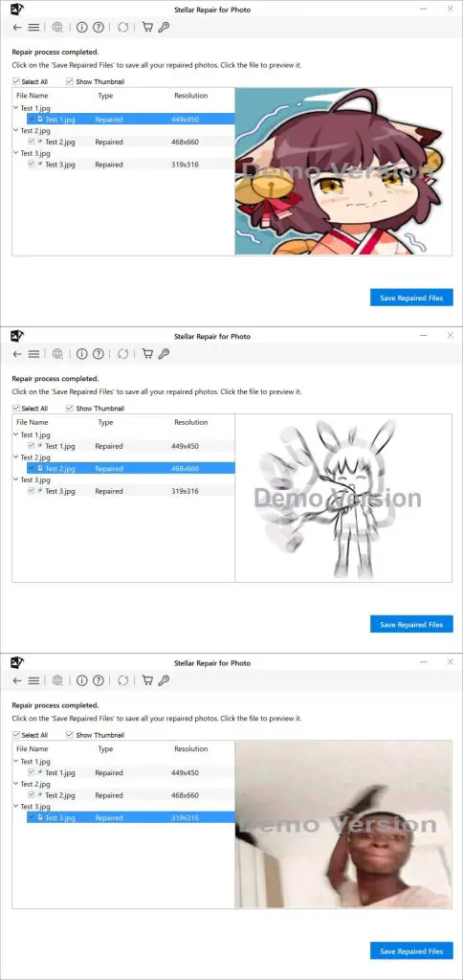Screen dimensions: 463x980
Task: Click the blurry selfie photo preview
Action: click(x=343, y=824)
